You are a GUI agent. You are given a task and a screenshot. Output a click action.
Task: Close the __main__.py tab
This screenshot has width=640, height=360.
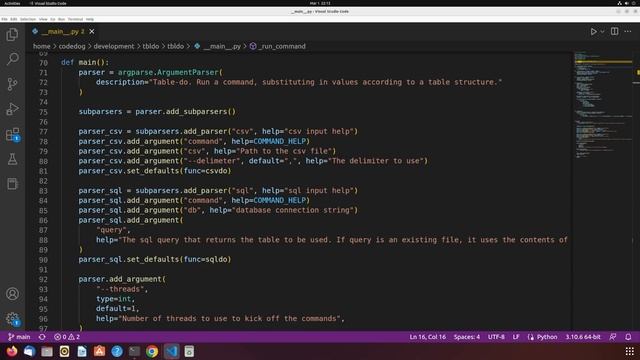[x=92, y=31]
